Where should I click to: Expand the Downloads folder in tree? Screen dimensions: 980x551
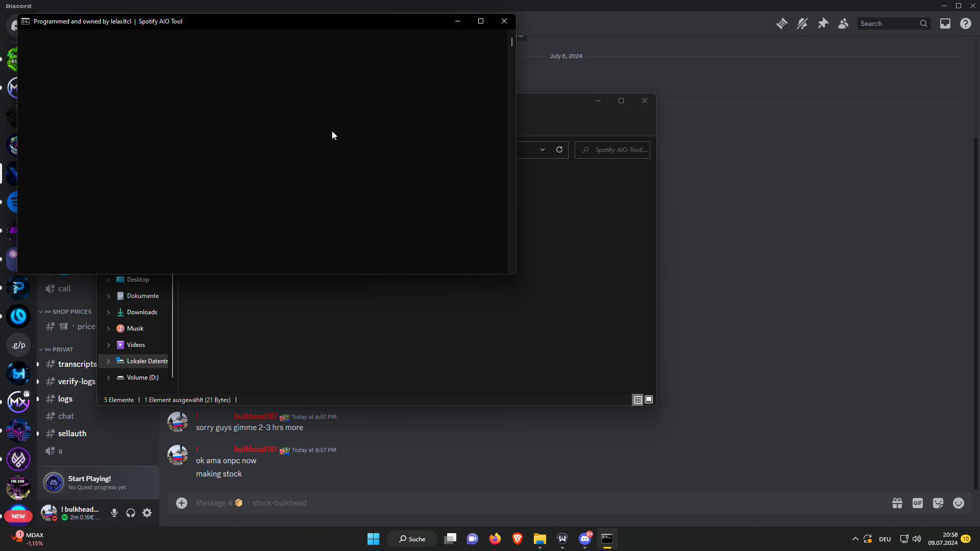pyautogui.click(x=108, y=312)
